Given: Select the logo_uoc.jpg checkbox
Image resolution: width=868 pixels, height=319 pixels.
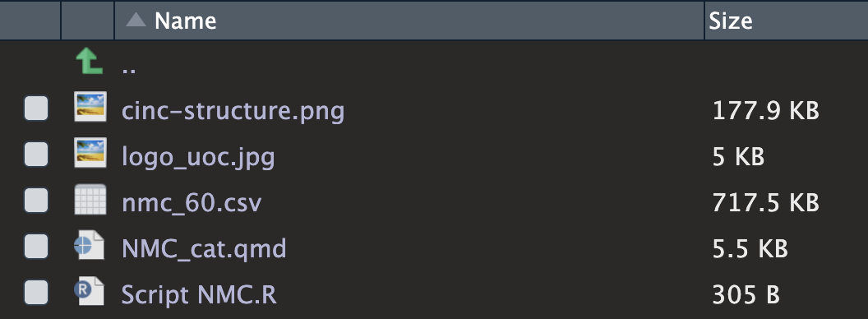Looking at the screenshot, I should click(36, 154).
